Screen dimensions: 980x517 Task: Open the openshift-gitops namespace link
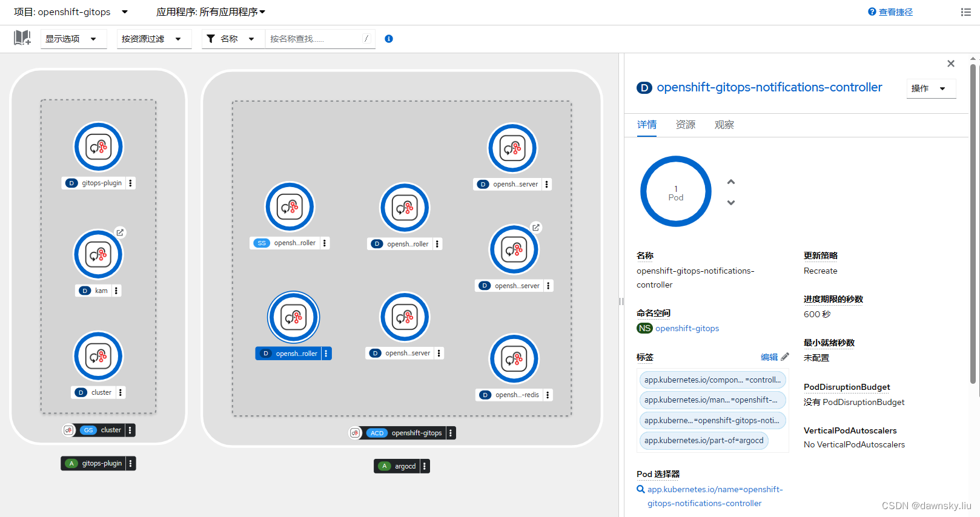[687, 328]
